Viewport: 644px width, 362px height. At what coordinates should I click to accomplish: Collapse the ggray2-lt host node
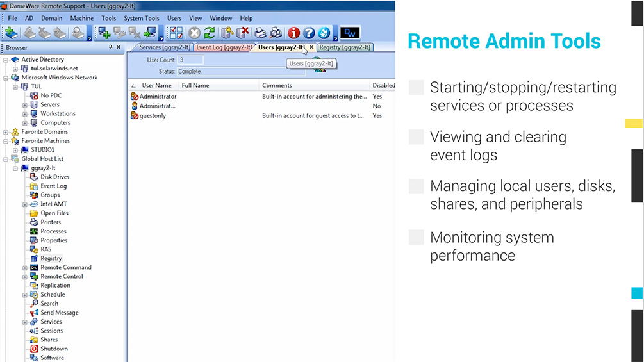[15, 168]
